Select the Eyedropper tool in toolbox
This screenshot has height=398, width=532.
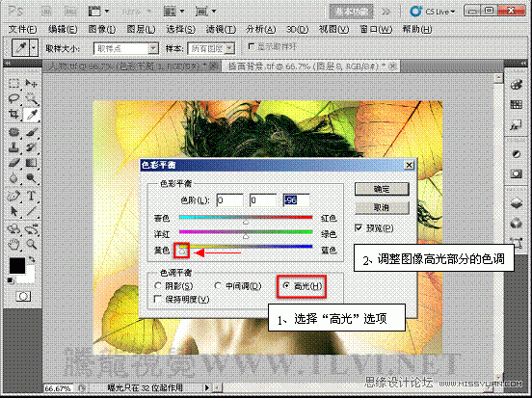(32, 115)
